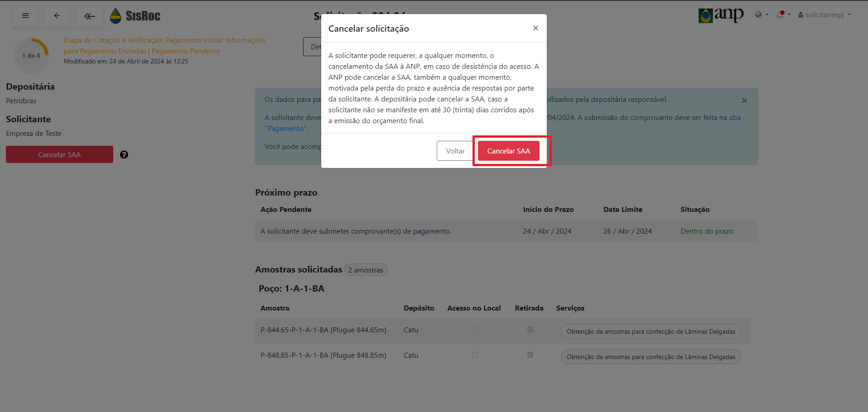868x412 pixels.
Task: Click the partially hidden Det button
Action: pos(312,47)
